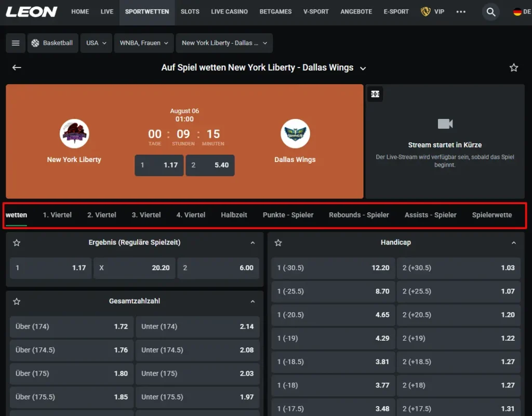Switch to the 3. Viertel tab
Image resolution: width=532 pixels, height=416 pixels.
tap(146, 215)
